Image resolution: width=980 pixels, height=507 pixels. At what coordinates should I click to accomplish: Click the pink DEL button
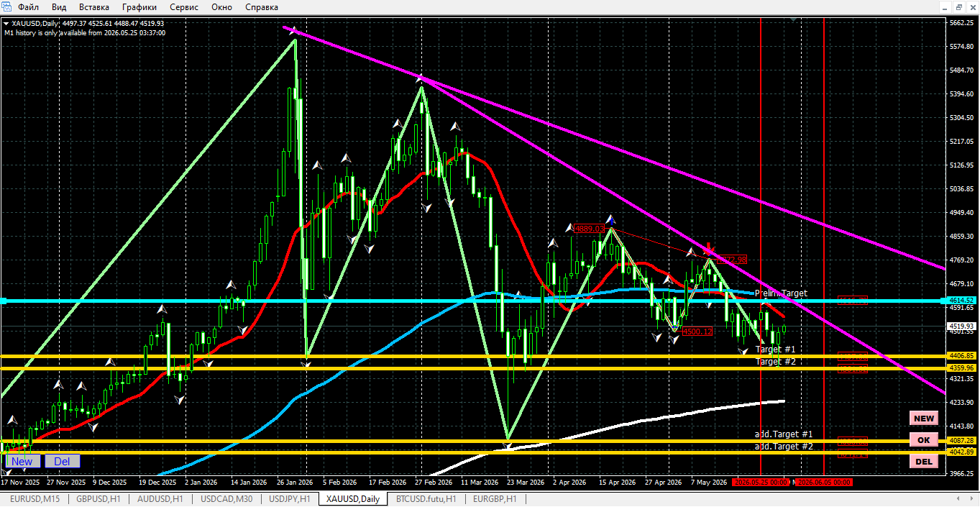(x=924, y=461)
